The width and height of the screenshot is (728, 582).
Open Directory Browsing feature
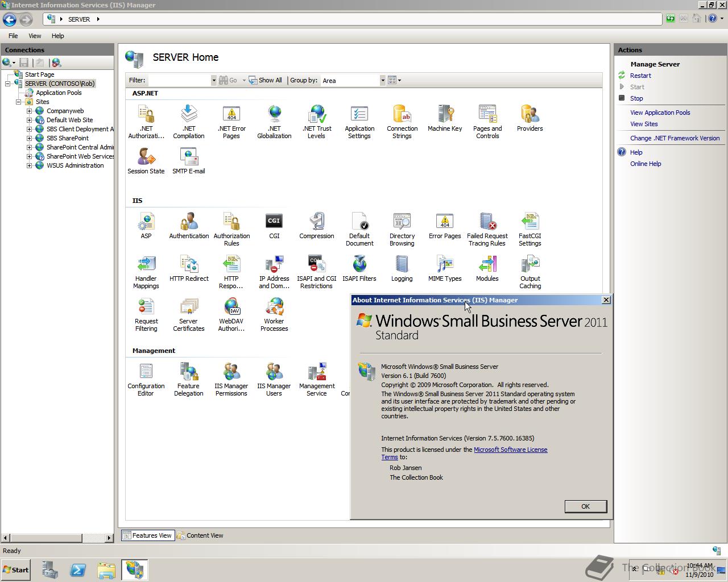[x=402, y=229]
